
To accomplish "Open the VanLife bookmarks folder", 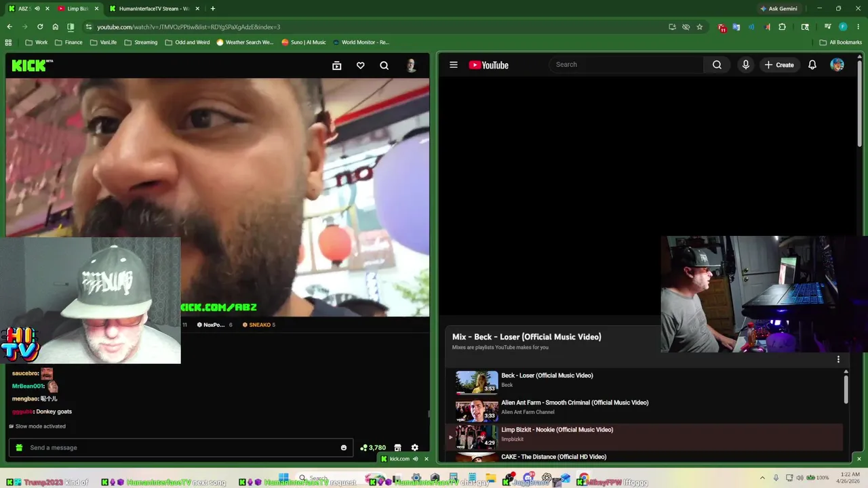I will [x=103, y=42].
